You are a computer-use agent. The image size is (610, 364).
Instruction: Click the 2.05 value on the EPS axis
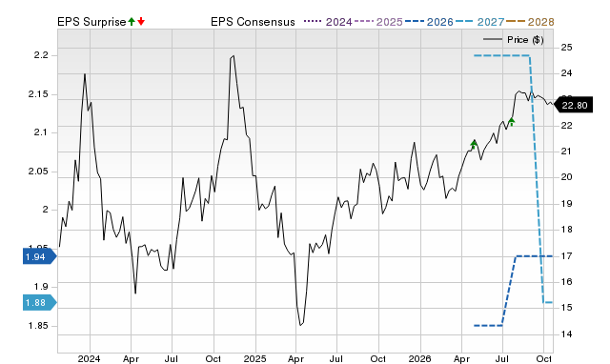(38, 172)
